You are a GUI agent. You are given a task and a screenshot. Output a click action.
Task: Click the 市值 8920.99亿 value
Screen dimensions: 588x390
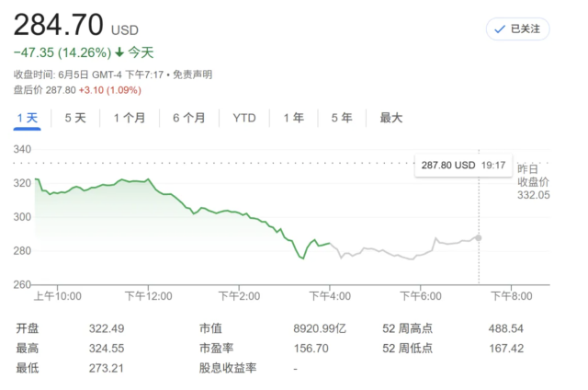coord(320,328)
